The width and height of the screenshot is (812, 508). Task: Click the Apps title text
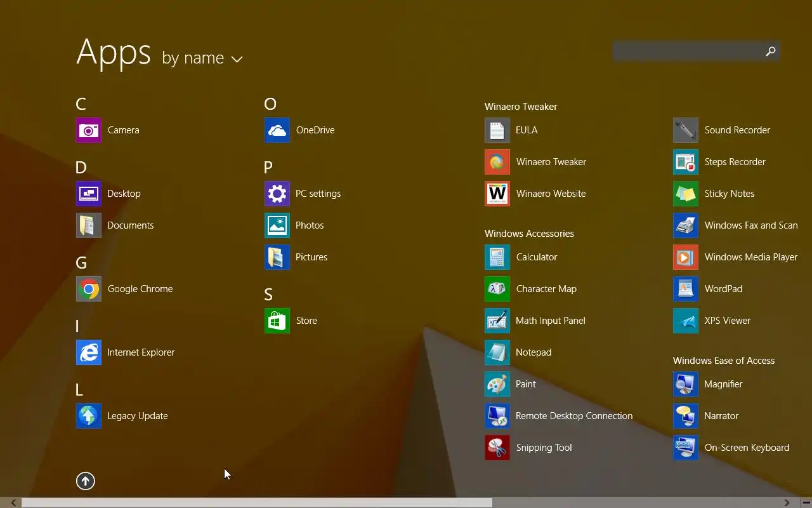click(x=114, y=53)
